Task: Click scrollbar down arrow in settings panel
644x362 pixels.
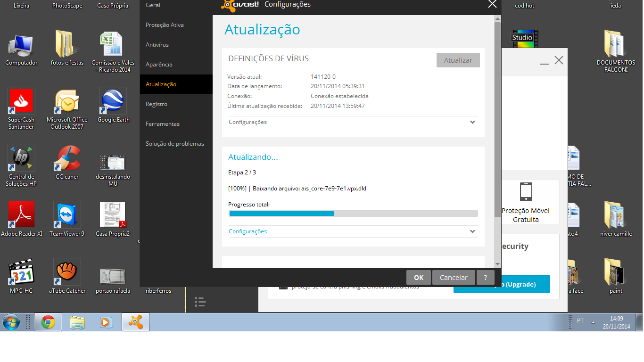Action: [x=497, y=264]
